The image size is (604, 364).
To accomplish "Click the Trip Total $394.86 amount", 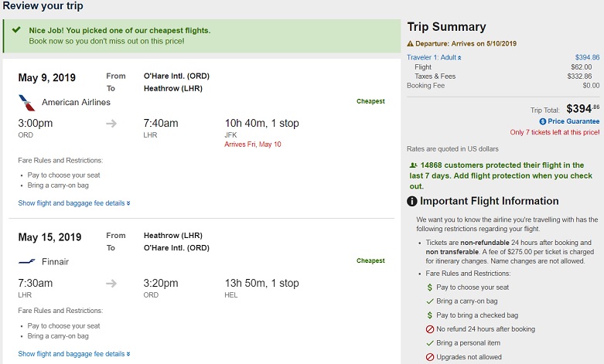I will point(583,109).
